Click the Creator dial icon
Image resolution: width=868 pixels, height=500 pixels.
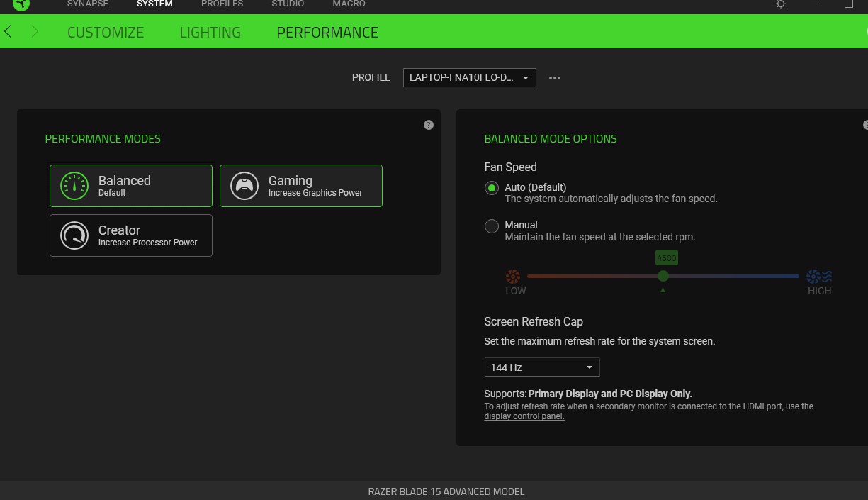74,235
